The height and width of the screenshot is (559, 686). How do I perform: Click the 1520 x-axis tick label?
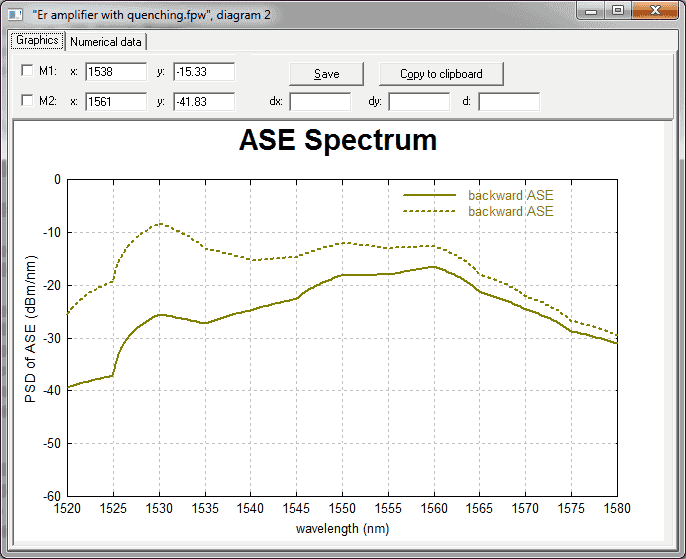coord(67,508)
